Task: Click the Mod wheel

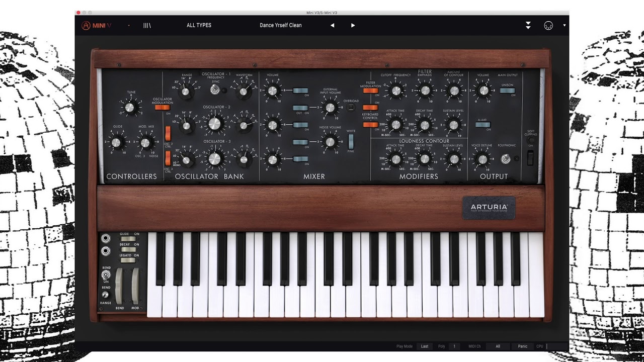Action: pyautogui.click(x=135, y=286)
